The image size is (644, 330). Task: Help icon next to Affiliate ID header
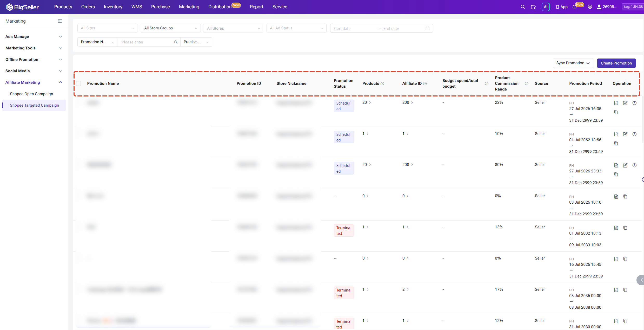point(425,84)
